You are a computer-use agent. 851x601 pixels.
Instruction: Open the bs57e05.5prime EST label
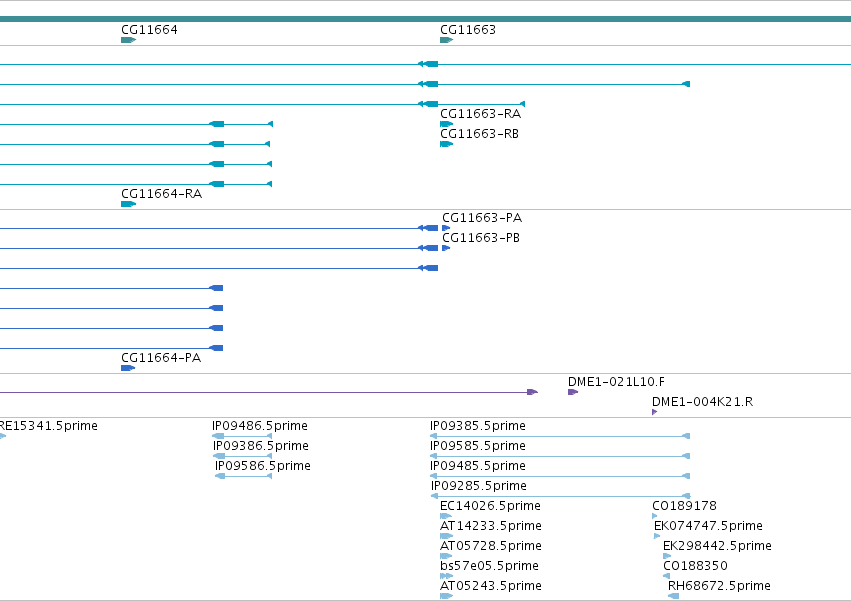490,566
